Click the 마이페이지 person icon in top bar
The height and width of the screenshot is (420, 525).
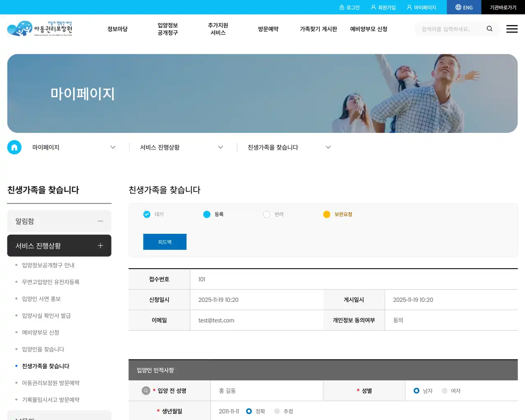tap(409, 7)
